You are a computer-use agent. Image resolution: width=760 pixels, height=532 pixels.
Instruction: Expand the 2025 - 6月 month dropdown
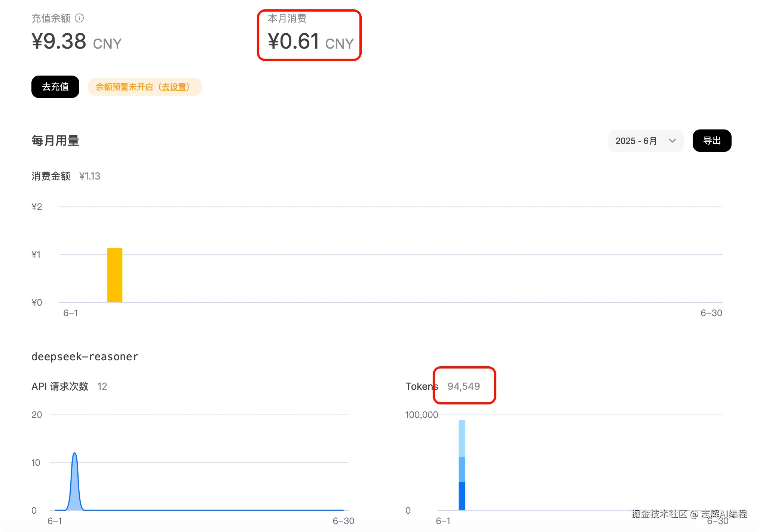(x=646, y=141)
